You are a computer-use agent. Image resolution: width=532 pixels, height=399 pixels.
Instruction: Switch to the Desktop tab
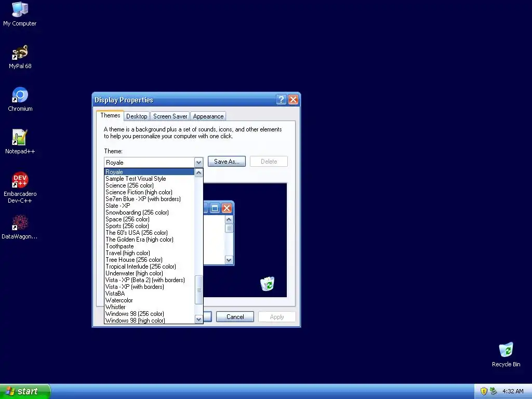pos(137,116)
